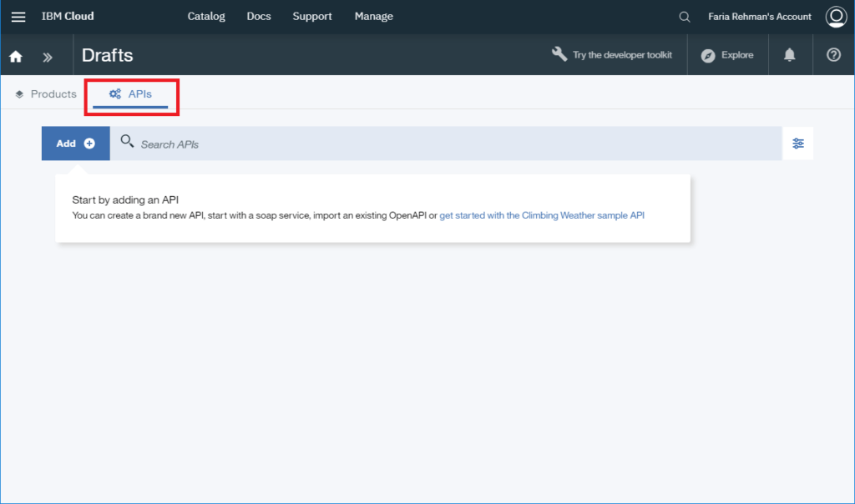Open help via the question mark icon
This screenshot has height=504, width=855.
832,55
